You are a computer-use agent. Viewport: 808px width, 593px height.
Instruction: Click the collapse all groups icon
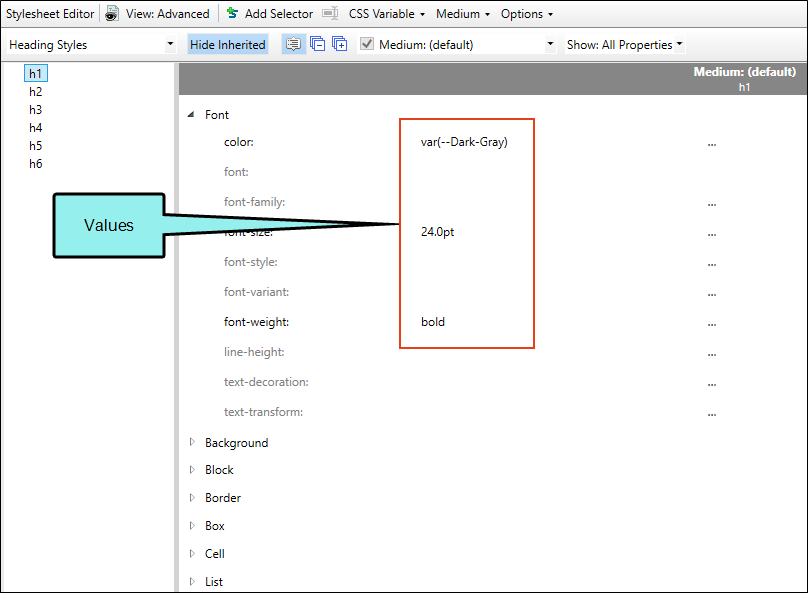pyautogui.click(x=317, y=45)
